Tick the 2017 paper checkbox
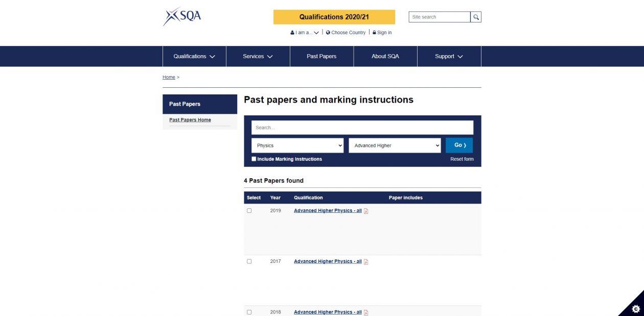The height and width of the screenshot is (316, 644). pyautogui.click(x=249, y=261)
